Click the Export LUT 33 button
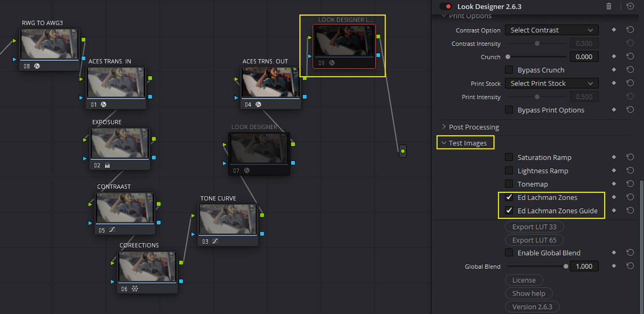The image size is (644, 314). point(534,227)
